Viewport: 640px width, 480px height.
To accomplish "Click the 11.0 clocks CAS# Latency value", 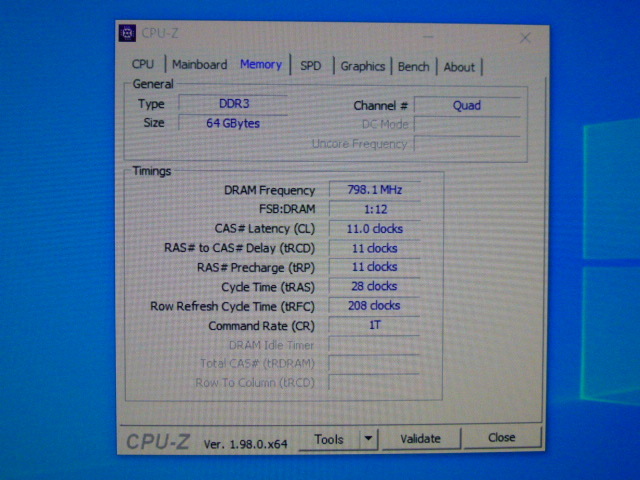I will (x=375, y=229).
